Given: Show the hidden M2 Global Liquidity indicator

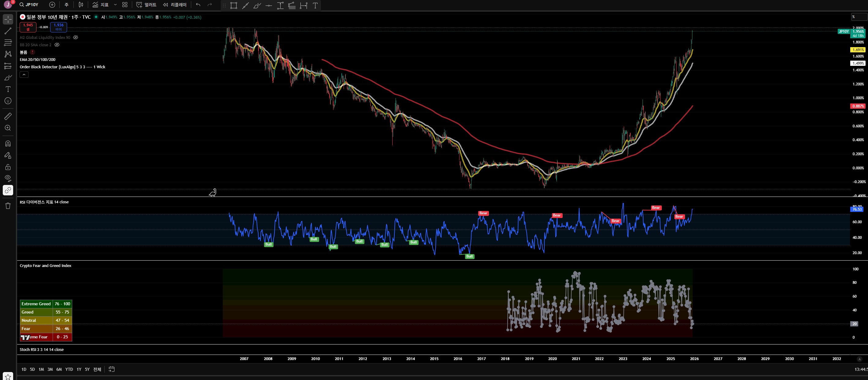Looking at the screenshot, I should [x=76, y=37].
